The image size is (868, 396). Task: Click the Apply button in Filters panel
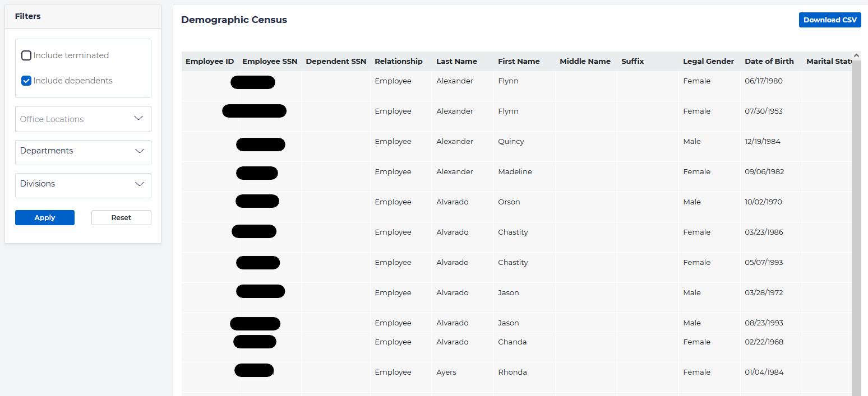click(44, 217)
